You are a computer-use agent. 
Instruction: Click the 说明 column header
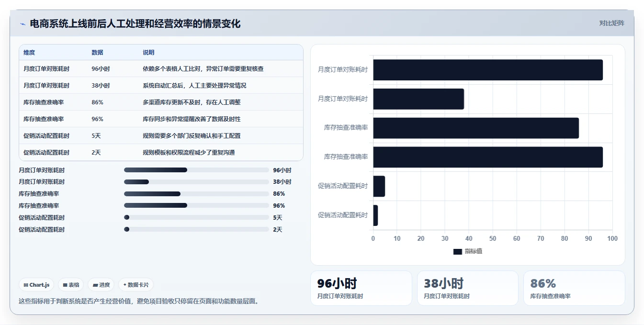tap(148, 53)
